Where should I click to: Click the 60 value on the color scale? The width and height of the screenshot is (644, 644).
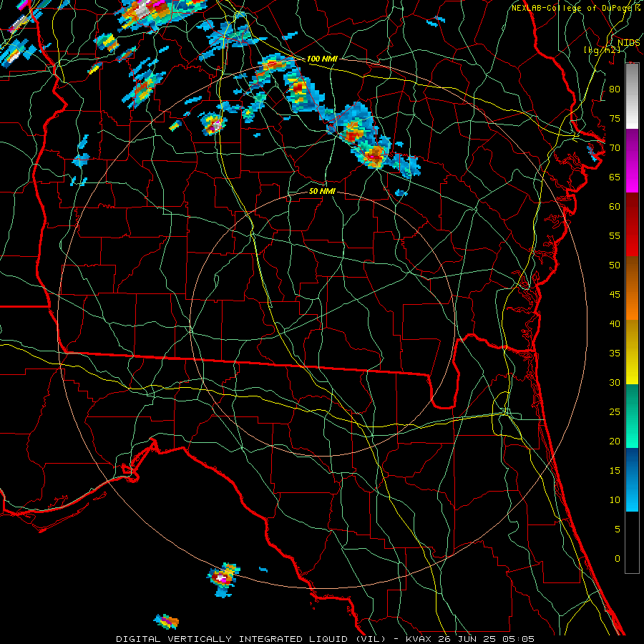point(615,207)
